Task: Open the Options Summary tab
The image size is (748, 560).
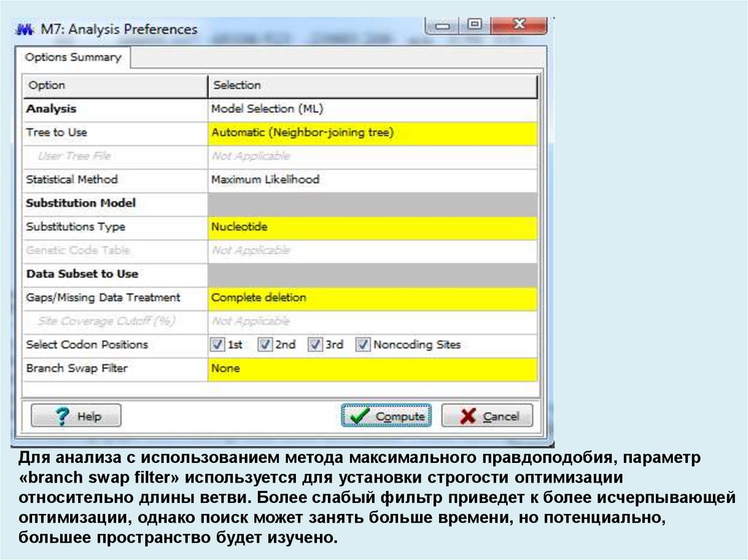Action: coord(73,57)
